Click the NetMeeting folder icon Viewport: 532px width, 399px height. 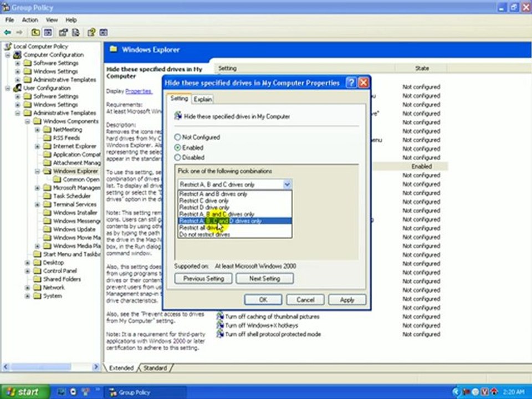pyautogui.click(x=47, y=130)
